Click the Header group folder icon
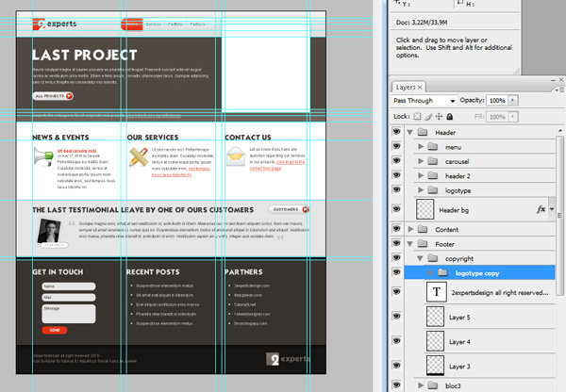Screen dimensions: 566x392 point(423,132)
